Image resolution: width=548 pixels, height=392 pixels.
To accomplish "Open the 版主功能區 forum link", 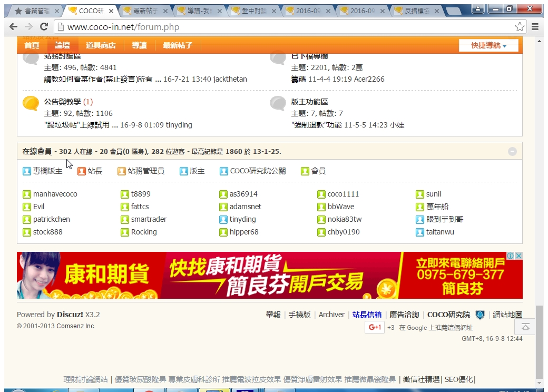I will 309,102.
